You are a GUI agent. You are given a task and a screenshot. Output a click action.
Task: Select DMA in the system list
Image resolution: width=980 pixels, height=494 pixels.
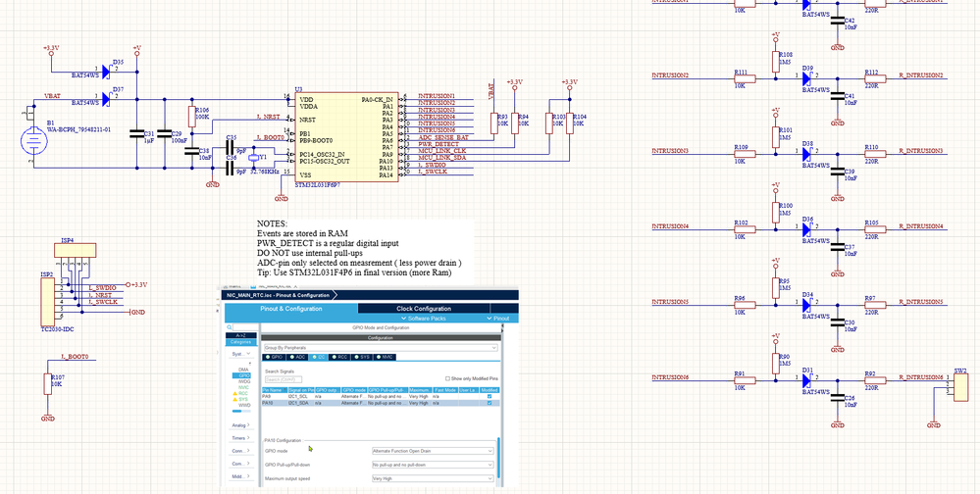click(243, 370)
